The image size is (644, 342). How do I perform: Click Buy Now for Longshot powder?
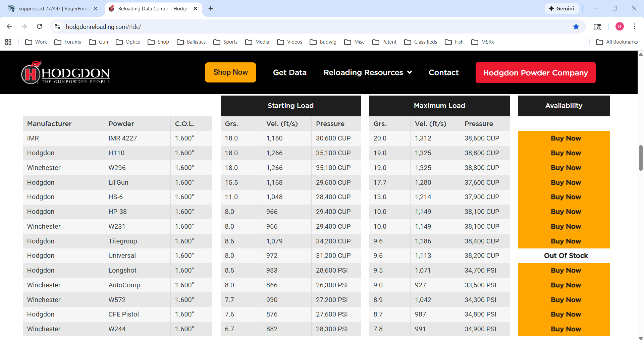click(x=566, y=271)
